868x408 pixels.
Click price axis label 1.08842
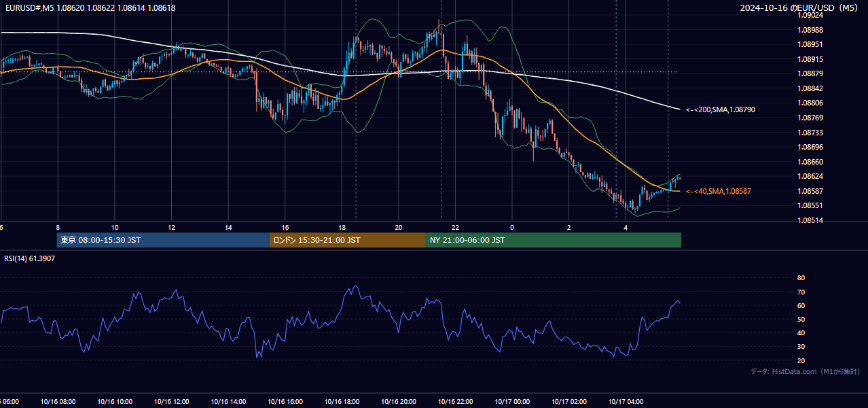810,88
